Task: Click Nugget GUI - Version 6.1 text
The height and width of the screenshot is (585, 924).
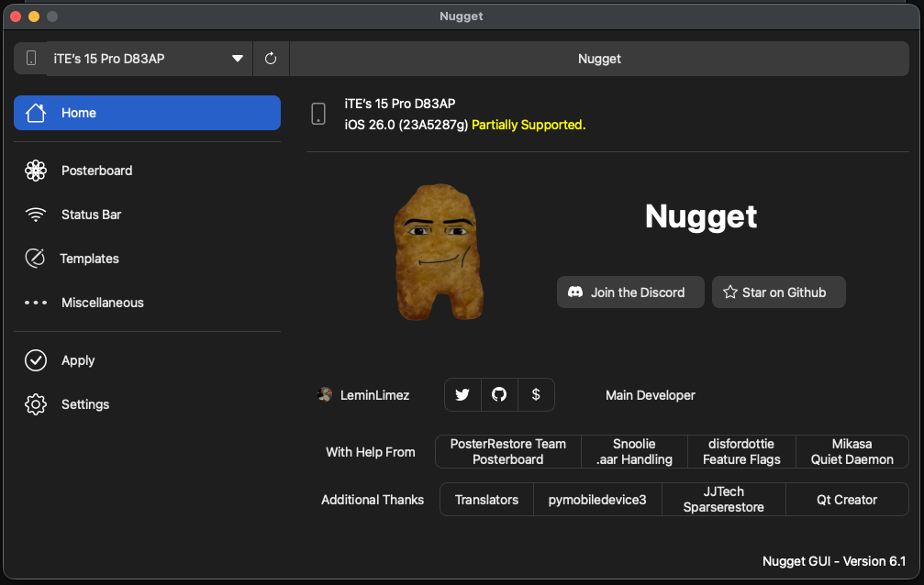Action: (x=834, y=561)
